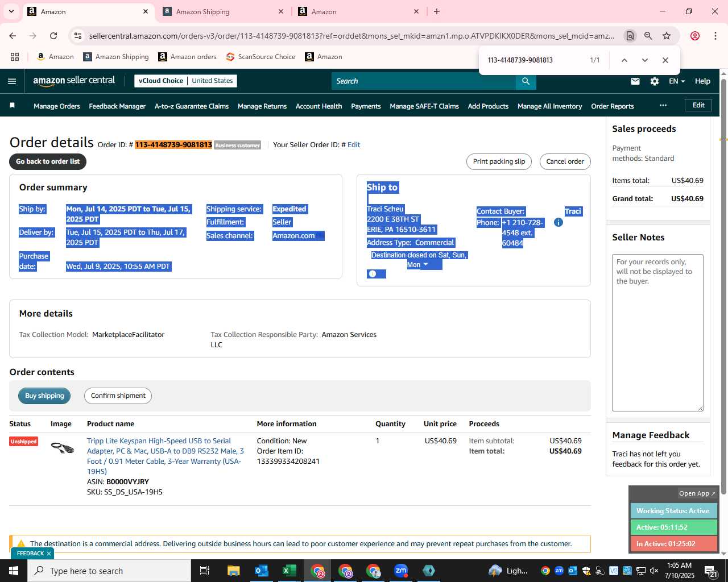Click the site information icon in address bar

[78, 36]
